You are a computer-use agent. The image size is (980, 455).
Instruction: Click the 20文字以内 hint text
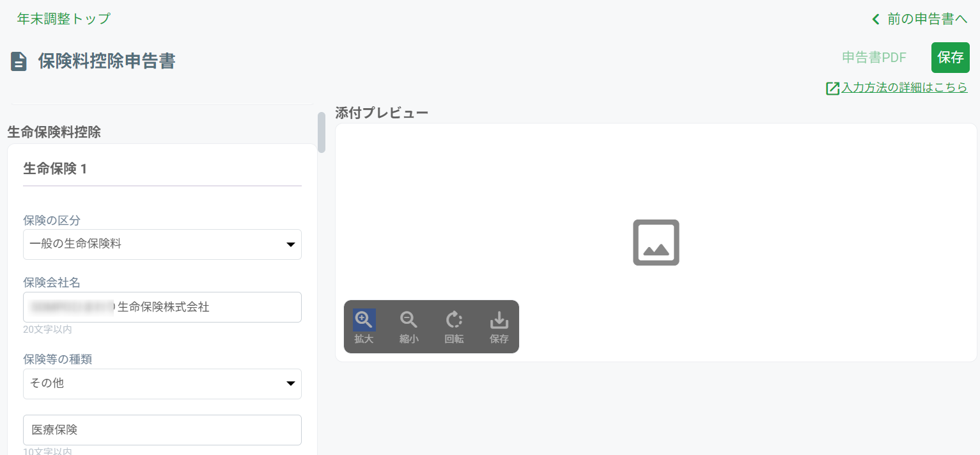point(47,330)
